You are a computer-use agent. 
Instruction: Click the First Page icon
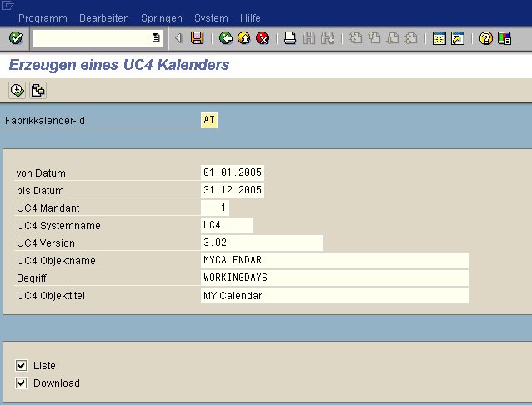click(x=355, y=38)
